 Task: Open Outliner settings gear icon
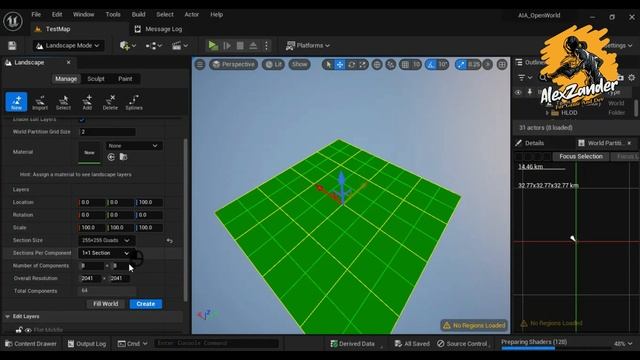click(632, 78)
